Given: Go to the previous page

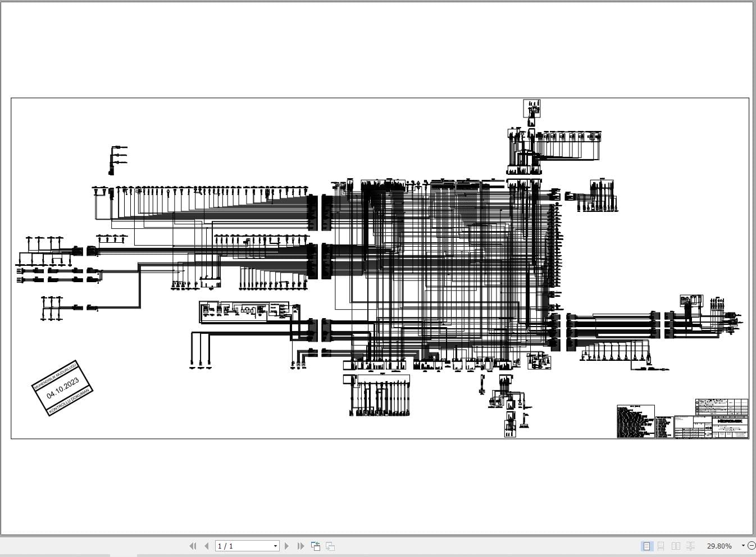Looking at the screenshot, I should 207,546.
